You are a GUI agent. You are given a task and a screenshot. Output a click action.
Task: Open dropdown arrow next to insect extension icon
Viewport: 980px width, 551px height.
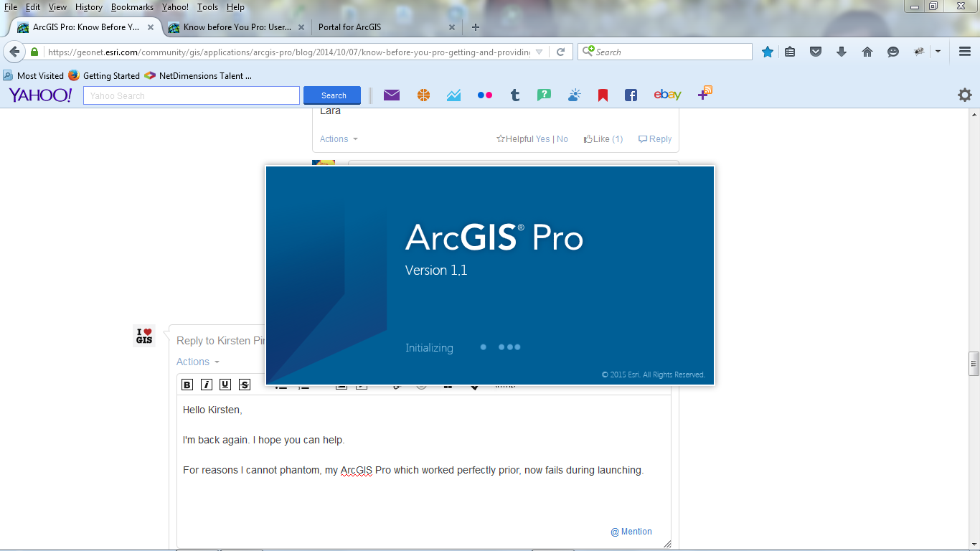[938, 52]
